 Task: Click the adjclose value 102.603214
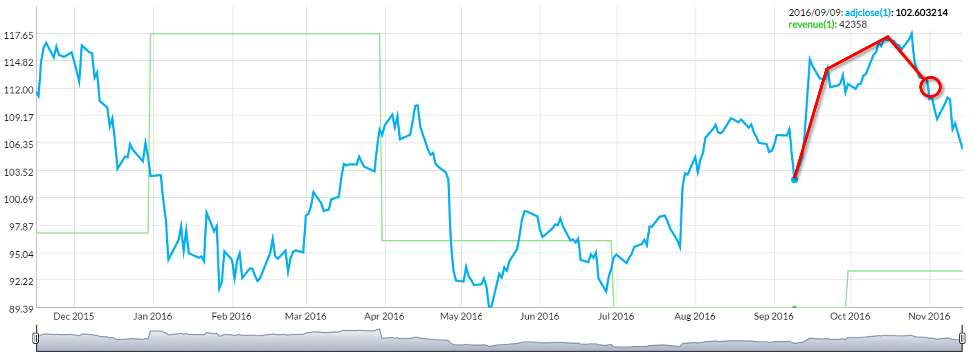(x=922, y=13)
